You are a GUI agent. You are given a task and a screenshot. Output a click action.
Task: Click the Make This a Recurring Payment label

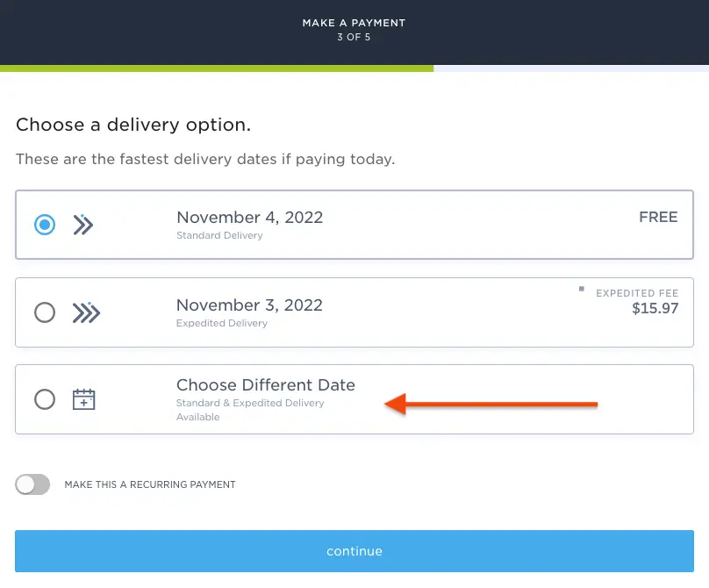150,484
